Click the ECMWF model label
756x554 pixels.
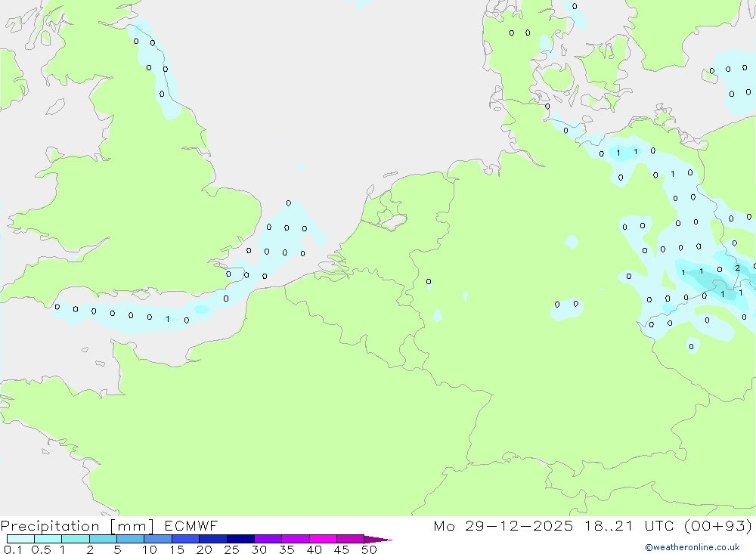point(191,525)
